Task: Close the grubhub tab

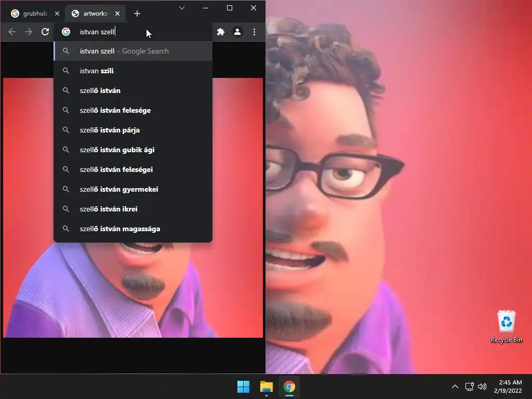Action: click(57, 14)
